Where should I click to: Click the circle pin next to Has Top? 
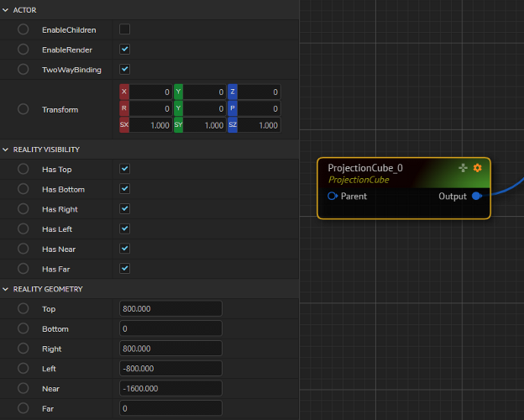pos(24,169)
